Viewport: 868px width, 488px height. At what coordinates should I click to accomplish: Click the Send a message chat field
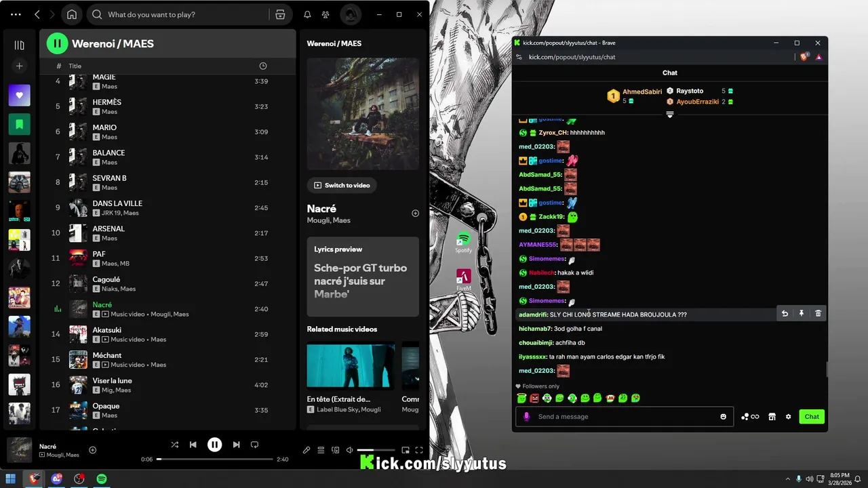pyautogui.click(x=624, y=416)
